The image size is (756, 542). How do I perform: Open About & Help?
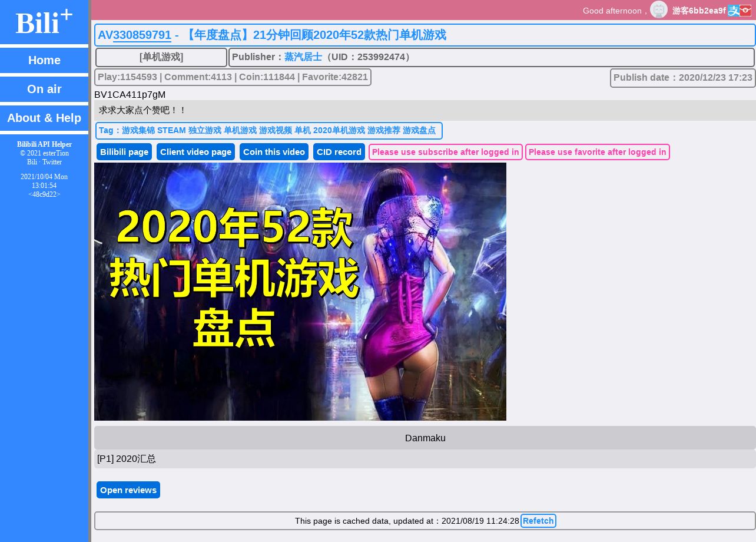(x=44, y=118)
